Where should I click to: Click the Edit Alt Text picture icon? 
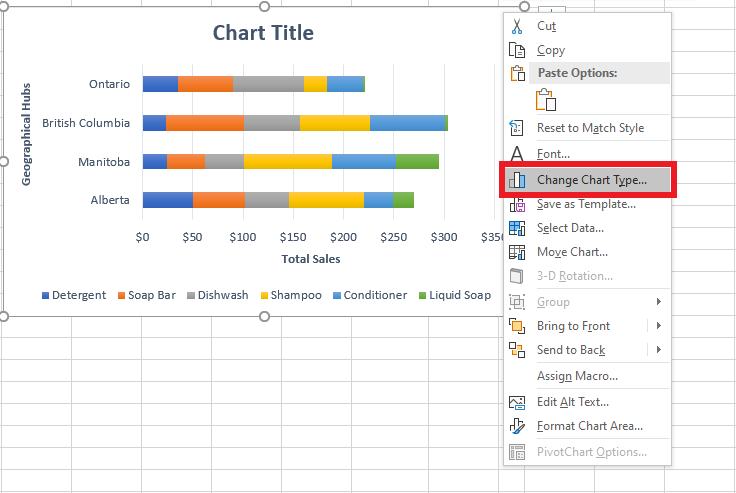(x=517, y=402)
